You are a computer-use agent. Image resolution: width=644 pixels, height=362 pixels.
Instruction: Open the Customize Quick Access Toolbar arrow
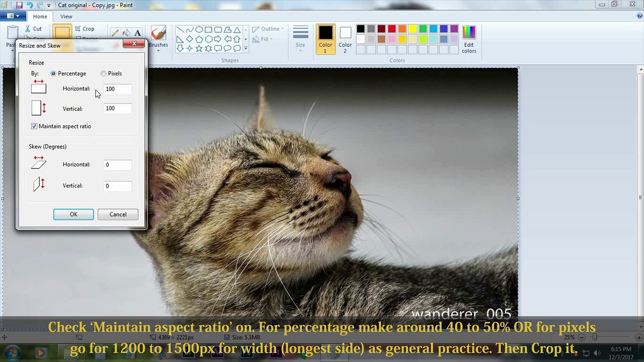[x=49, y=5]
